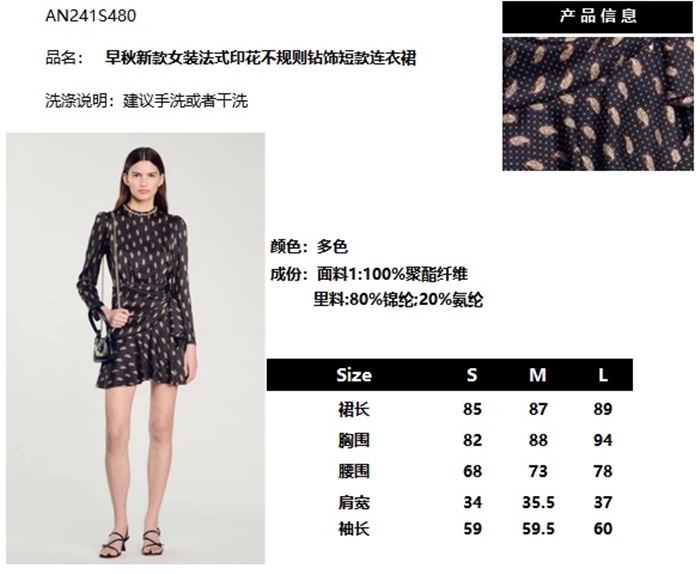Viewport: 700px width, 574px height.
Task: Click the fabric print close-up image
Action: [598, 104]
